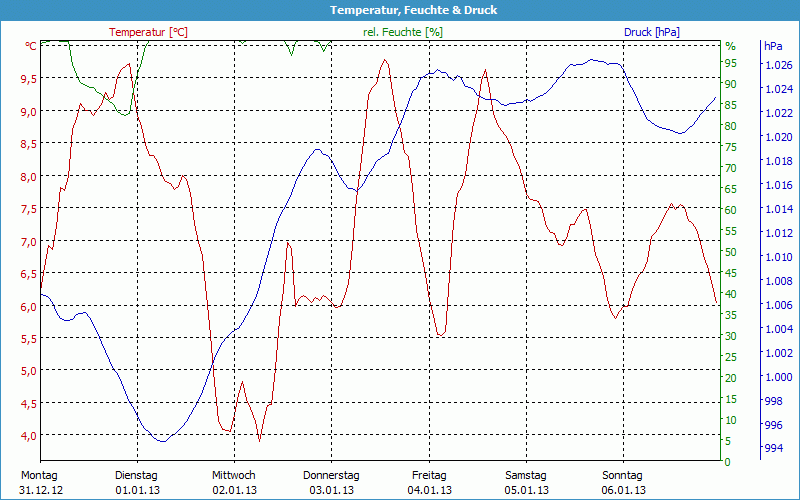Click the date '01.01.13'
The image size is (800, 500).
tap(138, 490)
